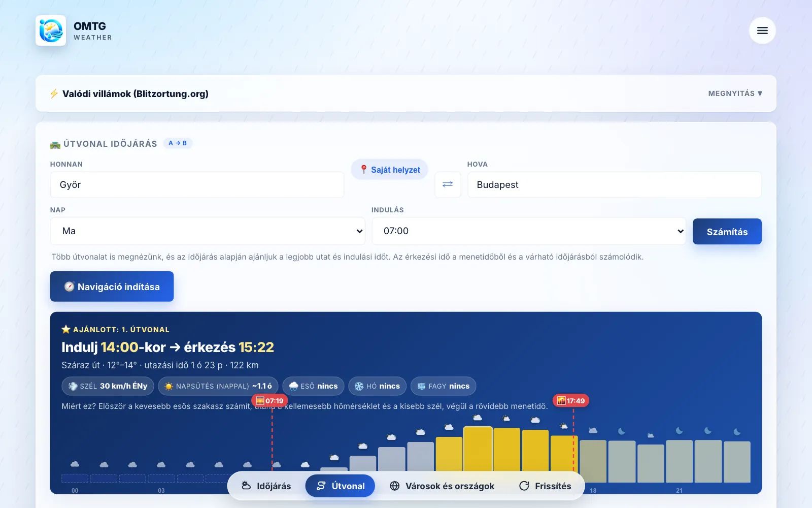
Task: Click the 07:19 sunrise marker
Action: pos(269,401)
